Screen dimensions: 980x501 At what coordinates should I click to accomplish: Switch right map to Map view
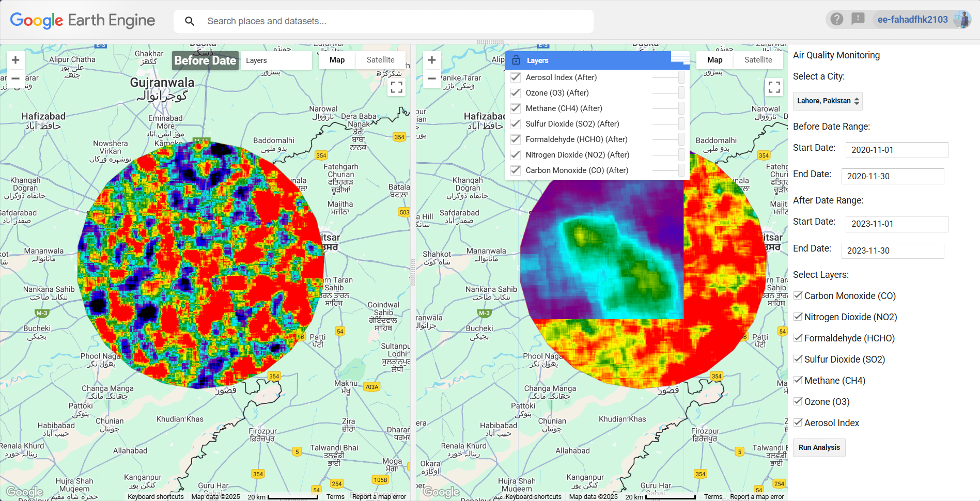coord(714,60)
